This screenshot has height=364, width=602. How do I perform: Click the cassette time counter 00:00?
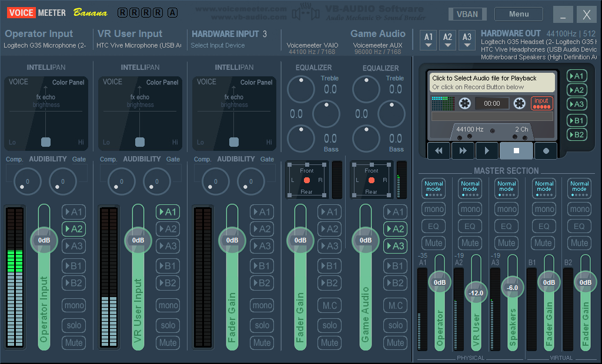(x=492, y=103)
